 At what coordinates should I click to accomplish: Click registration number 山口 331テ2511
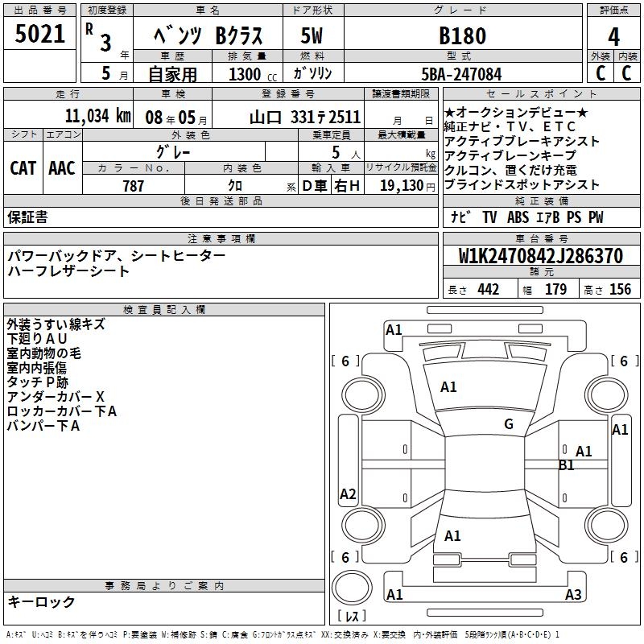click(305, 118)
